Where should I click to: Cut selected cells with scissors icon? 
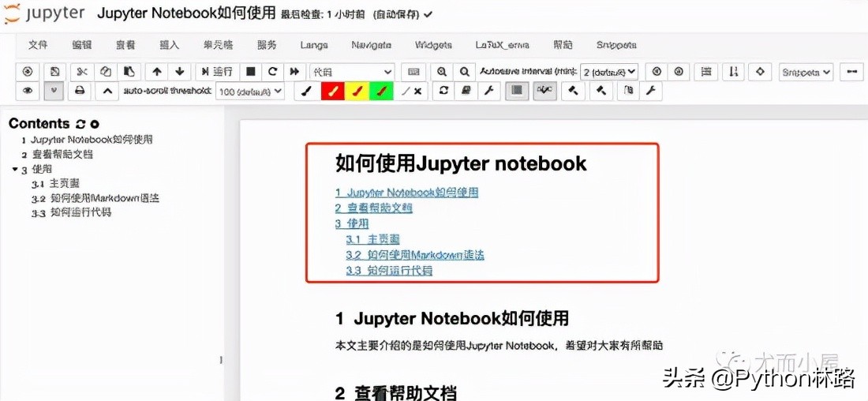tap(82, 72)
